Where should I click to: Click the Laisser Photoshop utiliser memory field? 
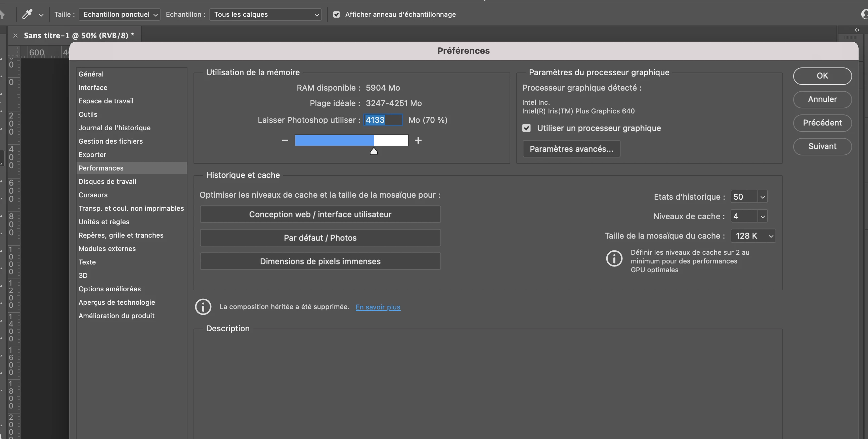(x=383, y=120)
